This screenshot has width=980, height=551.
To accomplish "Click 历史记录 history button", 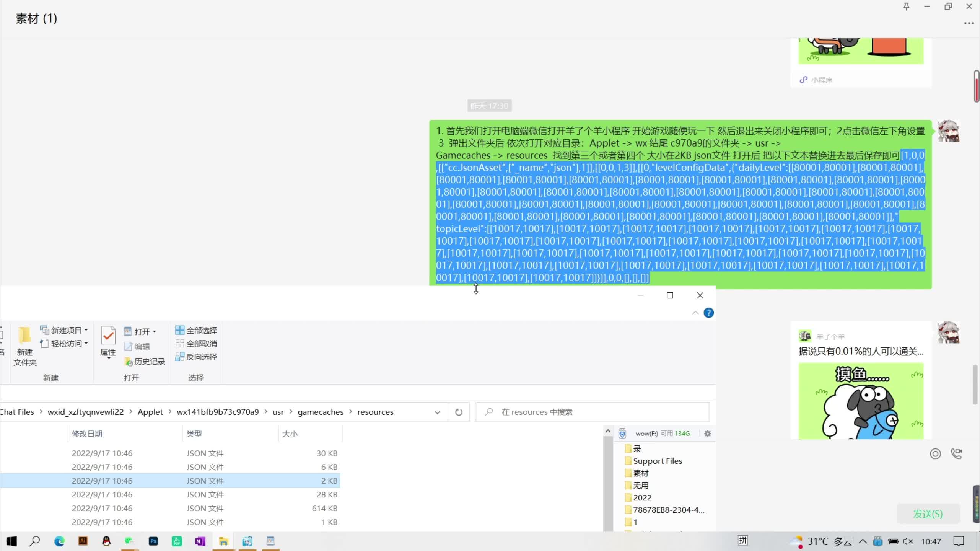I will point(145,361).
